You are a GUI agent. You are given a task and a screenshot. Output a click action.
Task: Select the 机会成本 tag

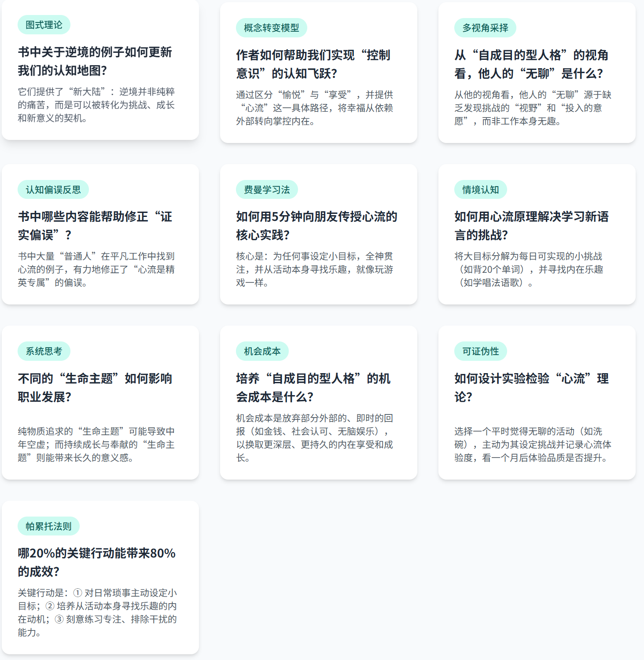(x=262, y=351)
